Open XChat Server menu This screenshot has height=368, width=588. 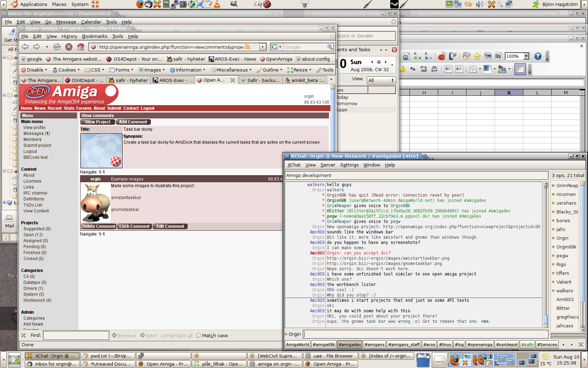coord(328,165)
